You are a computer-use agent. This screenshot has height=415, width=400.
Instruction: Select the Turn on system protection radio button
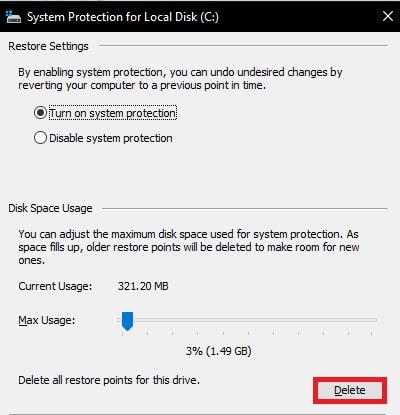point(40,113)
